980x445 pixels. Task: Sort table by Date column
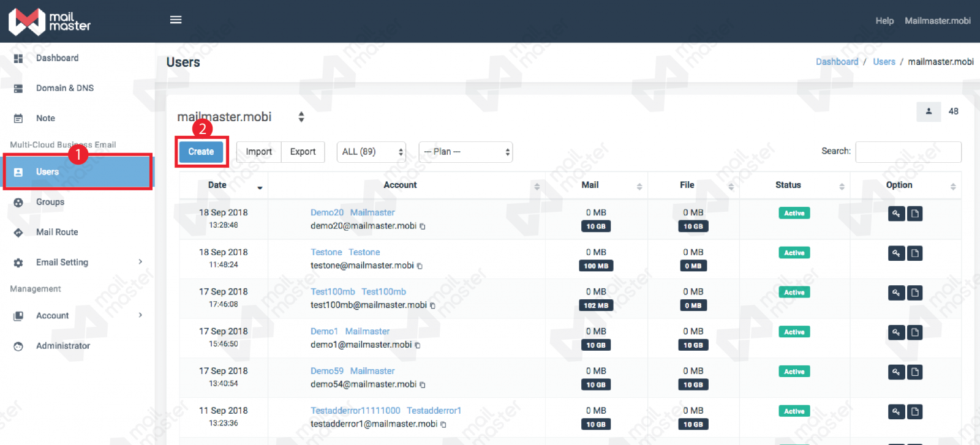point(224,185)
